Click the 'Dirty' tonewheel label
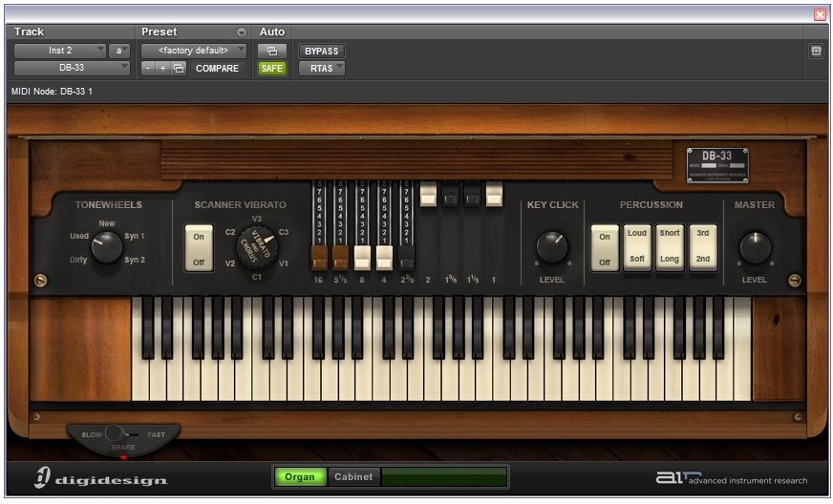 tap(78, 260)
